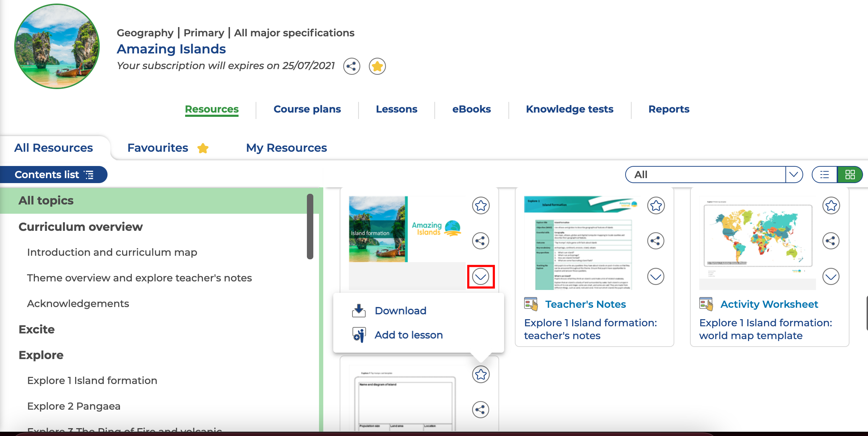Screen dimensions: 868x436
Task: Open the Course plans tab
Action: 307,109
